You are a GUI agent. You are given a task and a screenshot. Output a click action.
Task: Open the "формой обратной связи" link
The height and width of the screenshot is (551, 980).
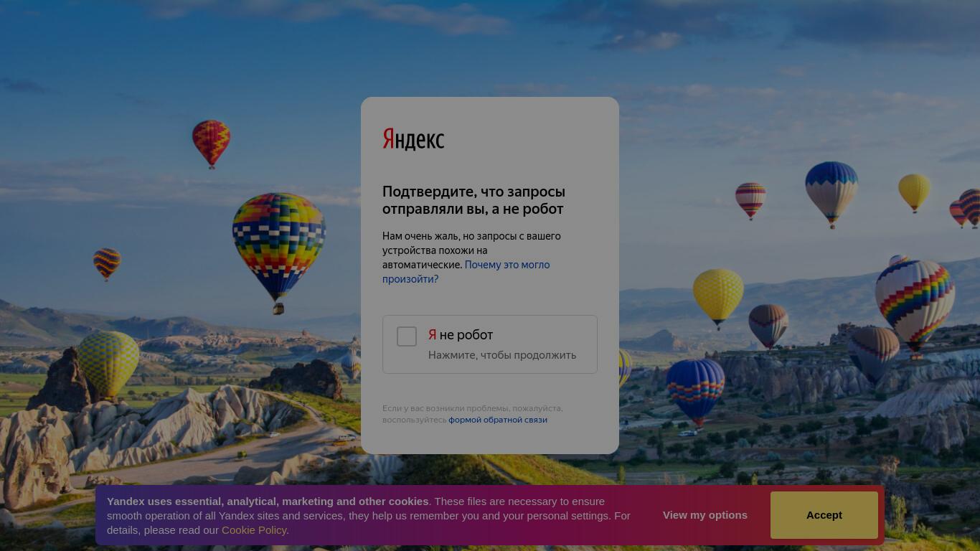(x=498, y=420)
